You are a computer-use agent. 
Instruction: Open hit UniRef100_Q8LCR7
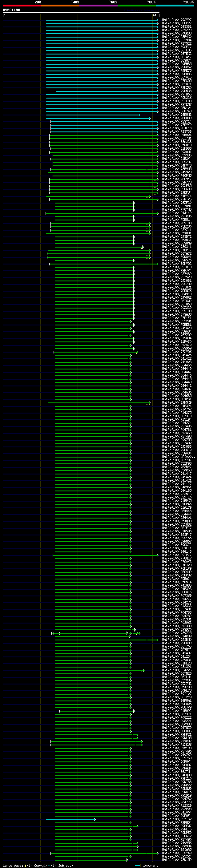176,23
